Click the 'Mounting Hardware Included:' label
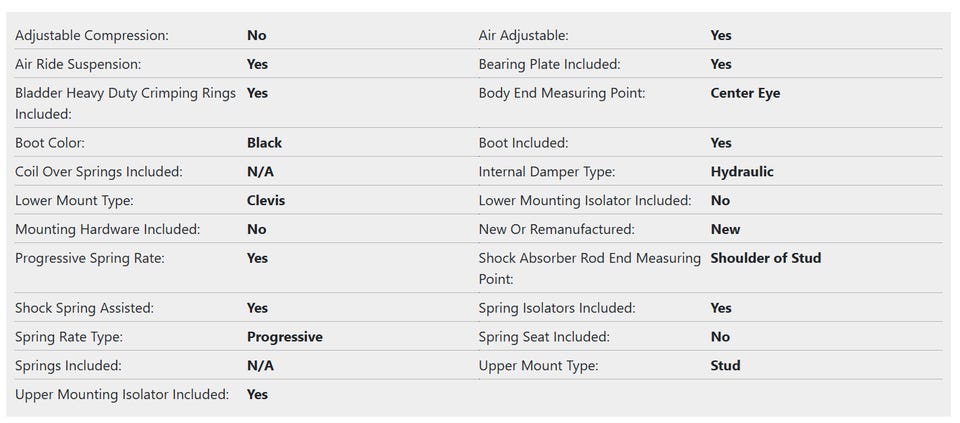Screen dimensions: 960x423 [108, 229]
